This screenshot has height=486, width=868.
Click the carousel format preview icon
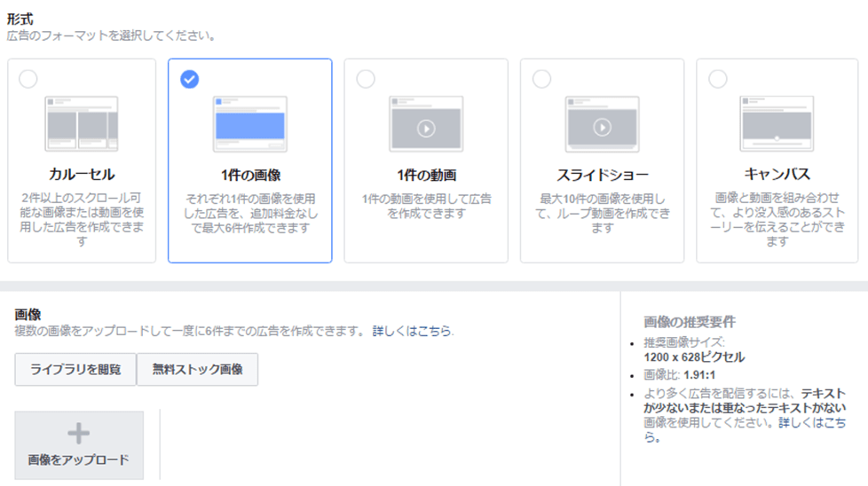click(82, 123)
